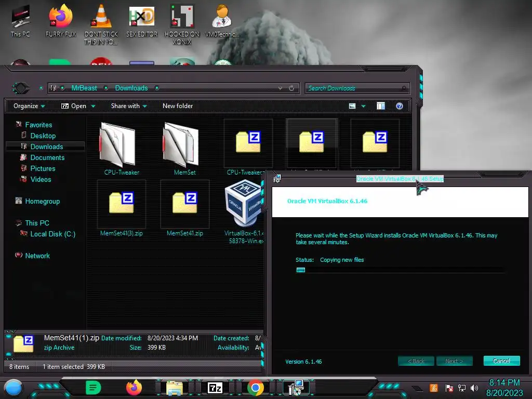Viewport: 532px width, 399px height.
Task: Expand the address bar history dropdown
Action: (x=280, y=88)
